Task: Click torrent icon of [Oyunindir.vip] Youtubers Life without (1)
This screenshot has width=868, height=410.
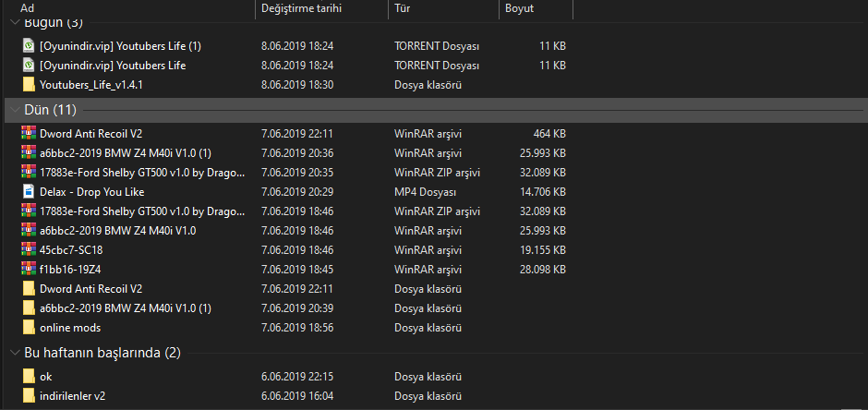Action: point(29,66)
